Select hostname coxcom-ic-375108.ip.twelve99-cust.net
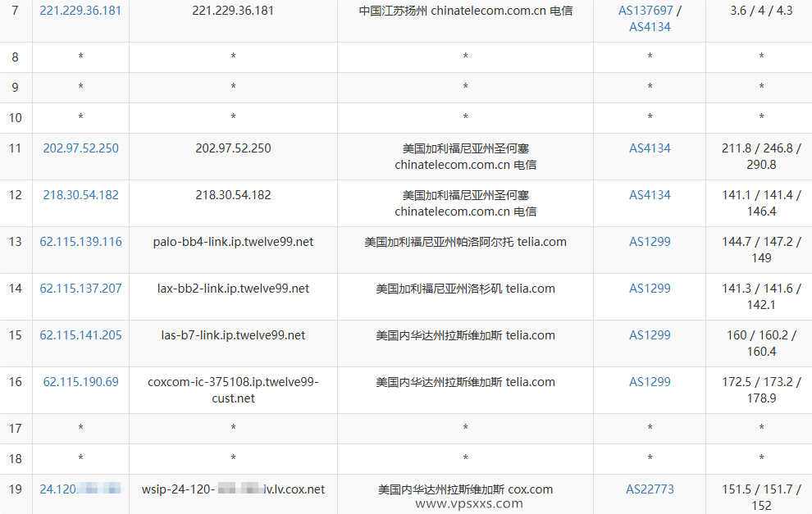The height and width of the screenshot is (514, 812). (x=233, y=389)
